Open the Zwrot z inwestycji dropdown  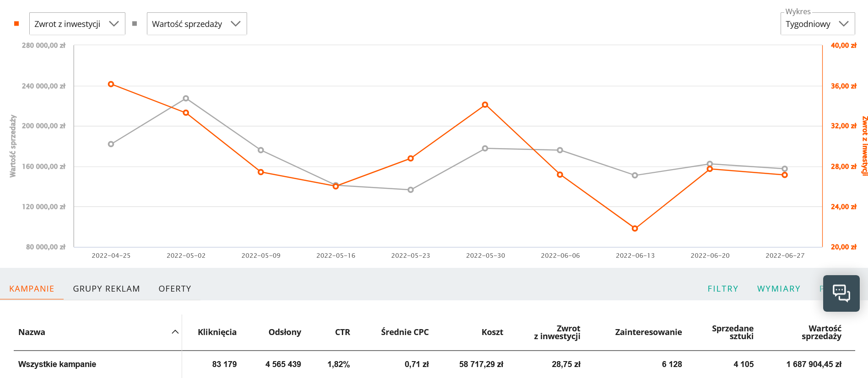point(77,24)
